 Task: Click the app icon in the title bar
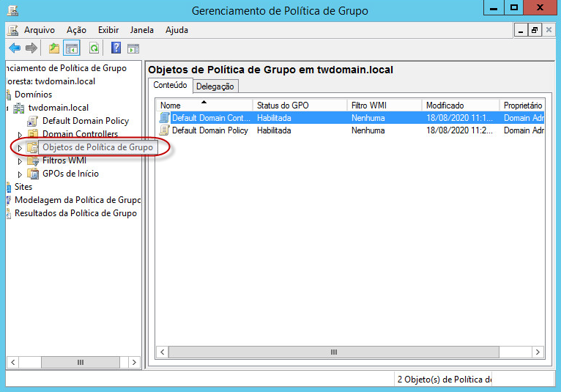13,11
